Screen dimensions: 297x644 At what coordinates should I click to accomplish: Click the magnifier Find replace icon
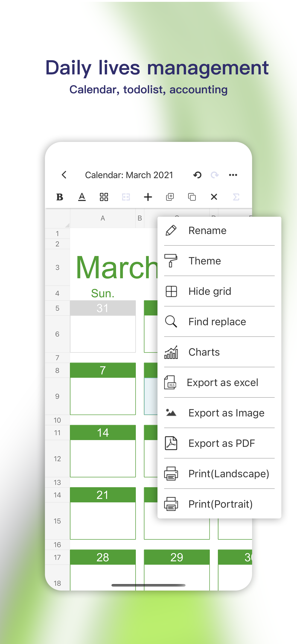coord(171,322)
